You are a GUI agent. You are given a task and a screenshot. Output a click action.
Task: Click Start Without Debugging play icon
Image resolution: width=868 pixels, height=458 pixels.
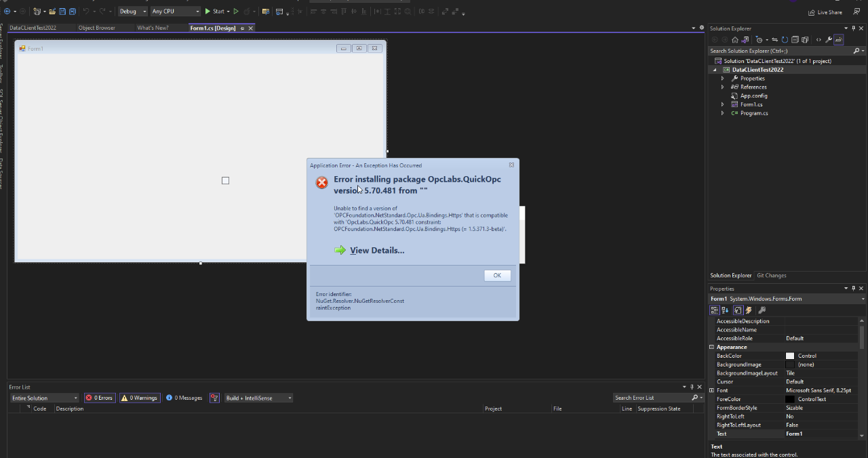235,12
